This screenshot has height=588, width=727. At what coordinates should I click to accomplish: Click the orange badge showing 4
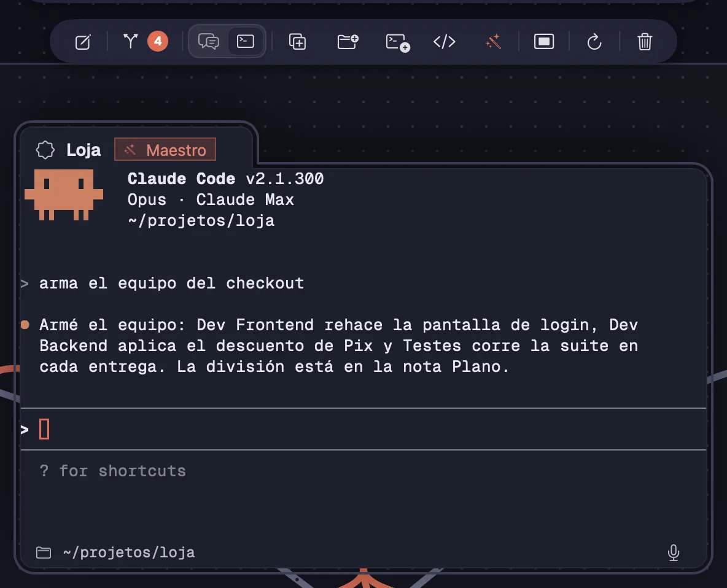[x=158, y=41]
